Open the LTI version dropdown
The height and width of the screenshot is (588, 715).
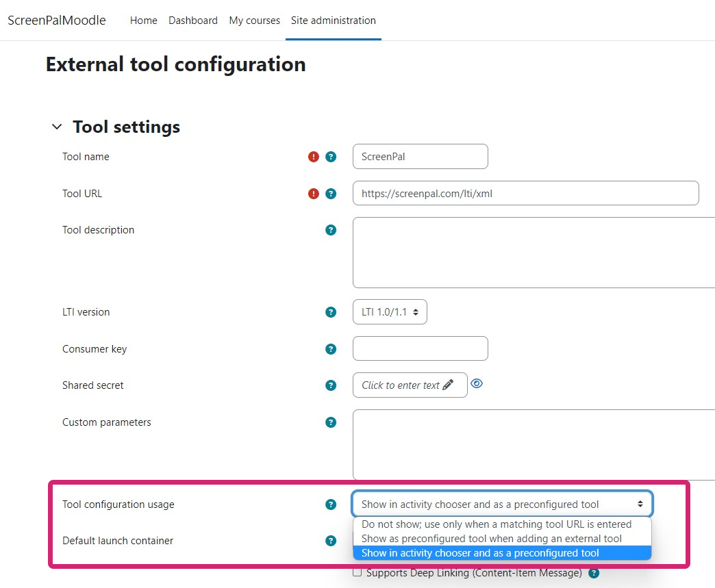click(x=390, y=311)
